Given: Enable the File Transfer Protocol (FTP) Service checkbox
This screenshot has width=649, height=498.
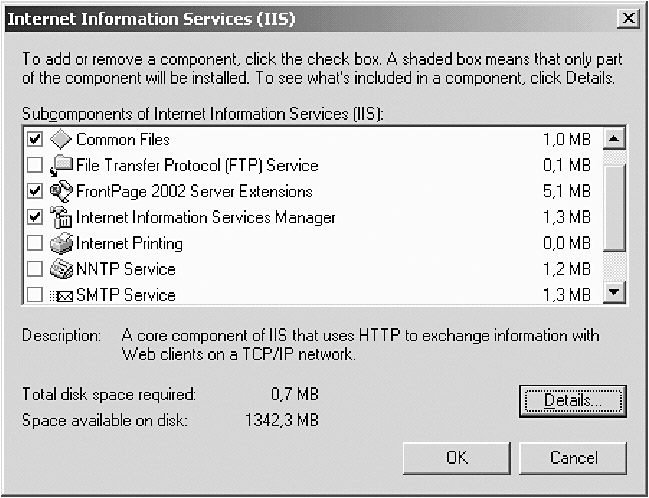Looking at the screenshot, I should [36, 166].
